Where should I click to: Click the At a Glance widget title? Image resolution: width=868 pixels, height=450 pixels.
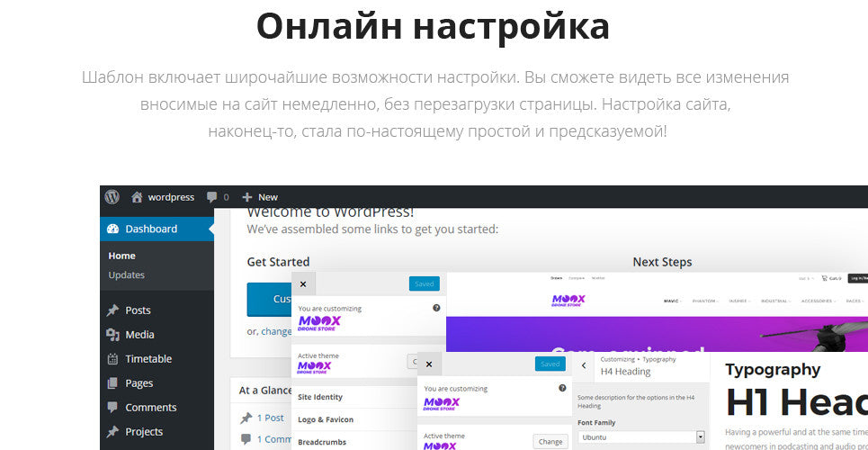265,391
